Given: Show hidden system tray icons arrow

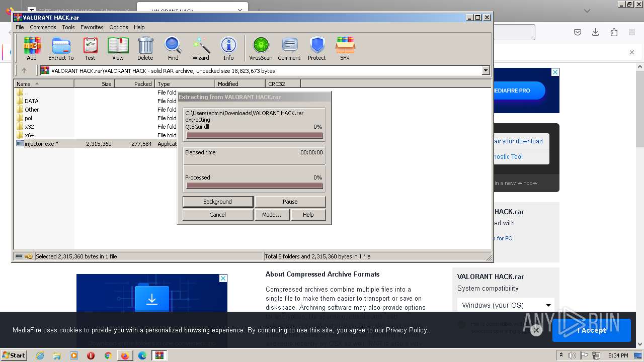Looking at the screenshot, I should point(561,355).
